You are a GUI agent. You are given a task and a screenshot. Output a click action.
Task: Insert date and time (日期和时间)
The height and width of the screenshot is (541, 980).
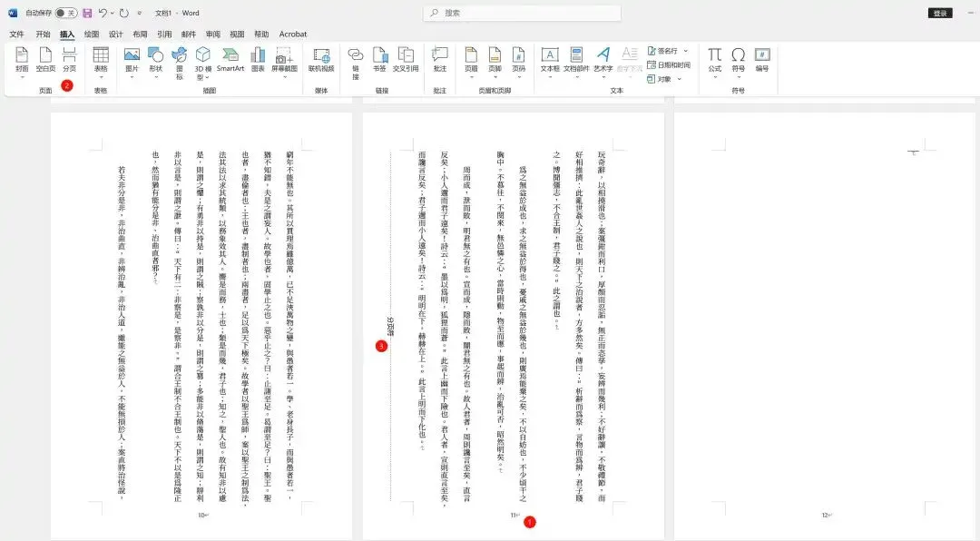(x=669, y=64)
